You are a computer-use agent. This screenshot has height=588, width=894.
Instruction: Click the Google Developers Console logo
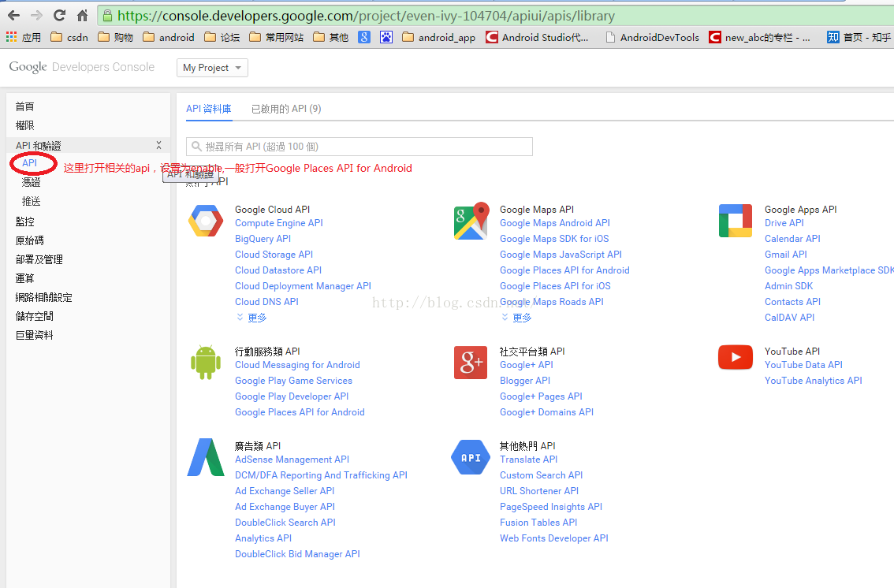81,67
